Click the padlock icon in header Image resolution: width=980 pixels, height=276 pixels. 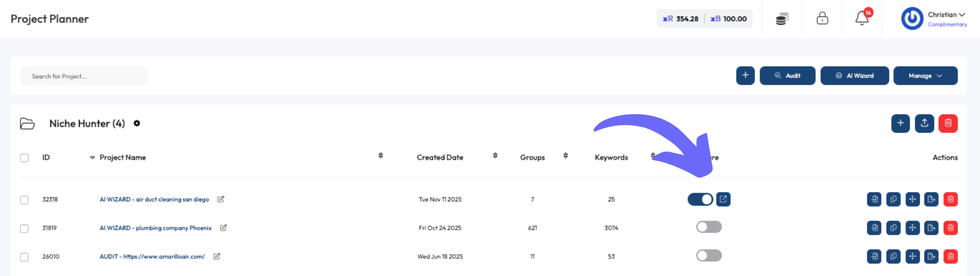click(x=822, y=18)
